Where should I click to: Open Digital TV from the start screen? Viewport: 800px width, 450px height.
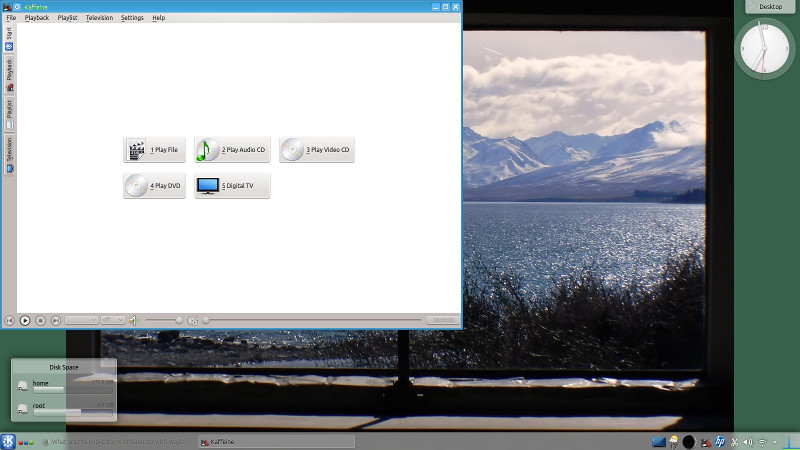pyautogui.click(x=232, y=186)
